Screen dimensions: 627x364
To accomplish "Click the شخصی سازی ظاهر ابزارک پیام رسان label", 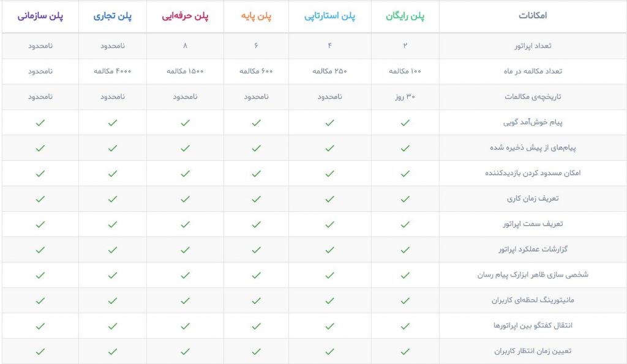I will [533, 275].
